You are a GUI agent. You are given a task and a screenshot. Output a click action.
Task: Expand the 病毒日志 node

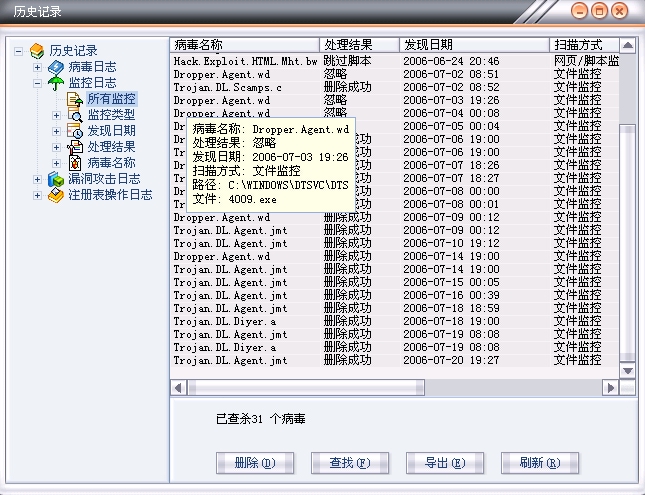[37, 67]
